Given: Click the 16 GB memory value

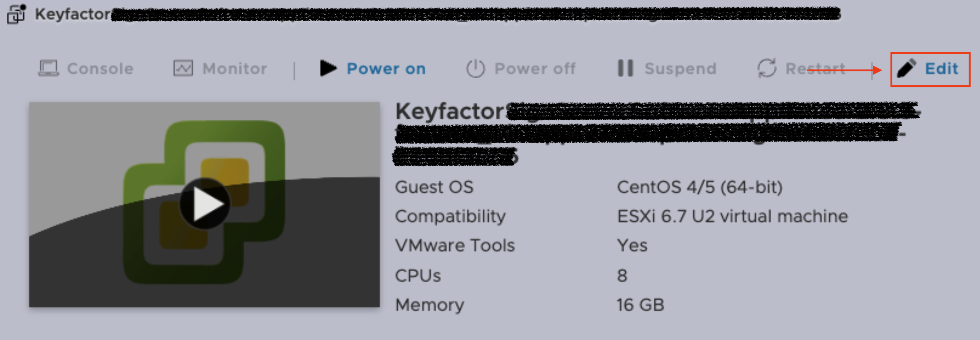Looking at the screenshot, I should coord(640,305).
